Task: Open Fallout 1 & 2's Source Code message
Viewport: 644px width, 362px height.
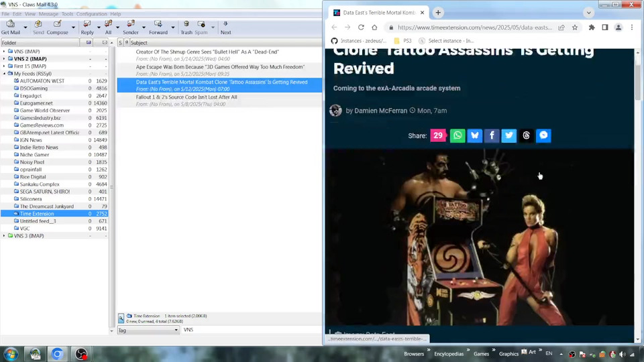Action: click(x=219, y=100)
